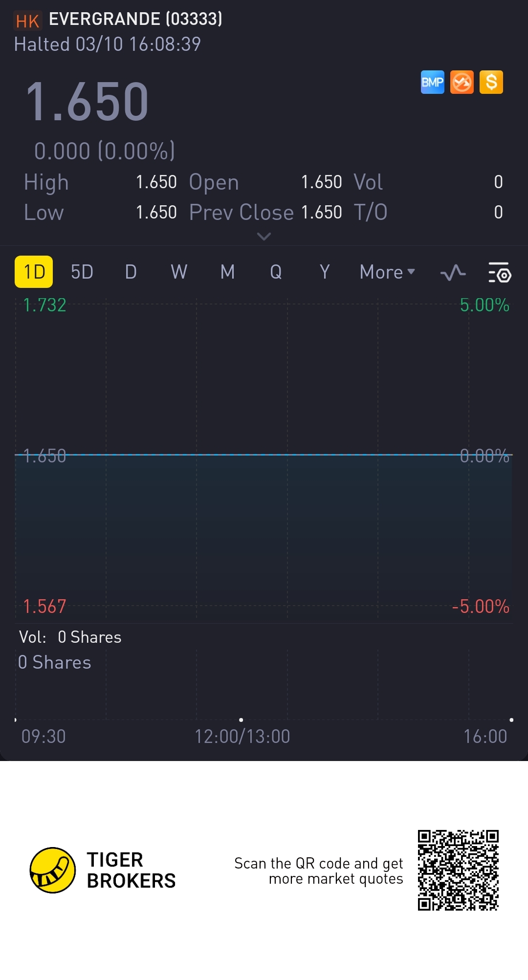528x980 pixels.
Task: Tap the HK market badge
Action: [x=27, y=21]
